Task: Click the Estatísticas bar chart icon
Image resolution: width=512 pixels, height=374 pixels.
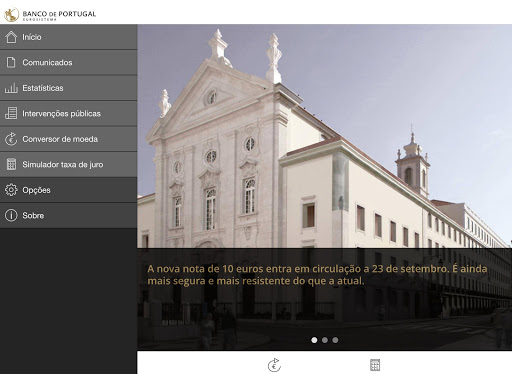Action: point(11,88)
